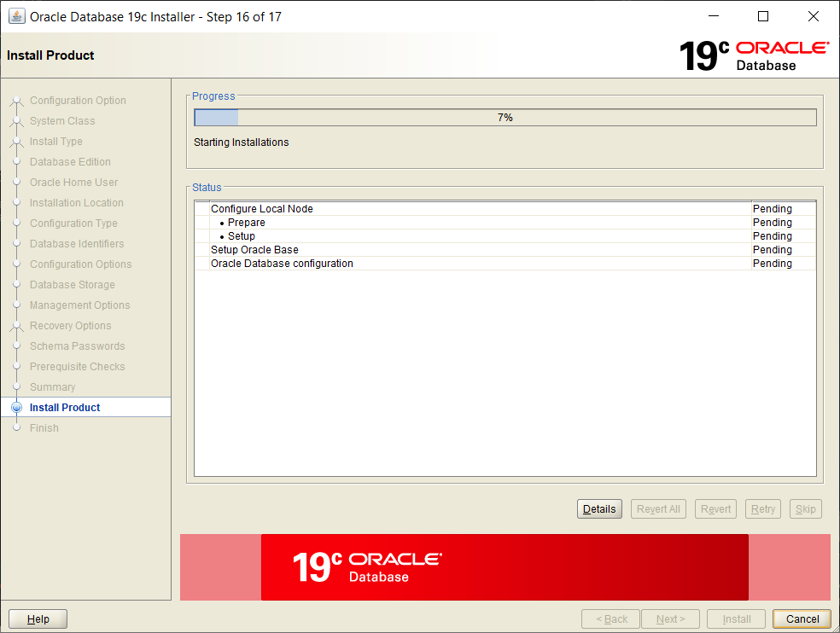Select the System Class step
The height and width of the screenshot is (633, 840).
[x=62, y=121]
